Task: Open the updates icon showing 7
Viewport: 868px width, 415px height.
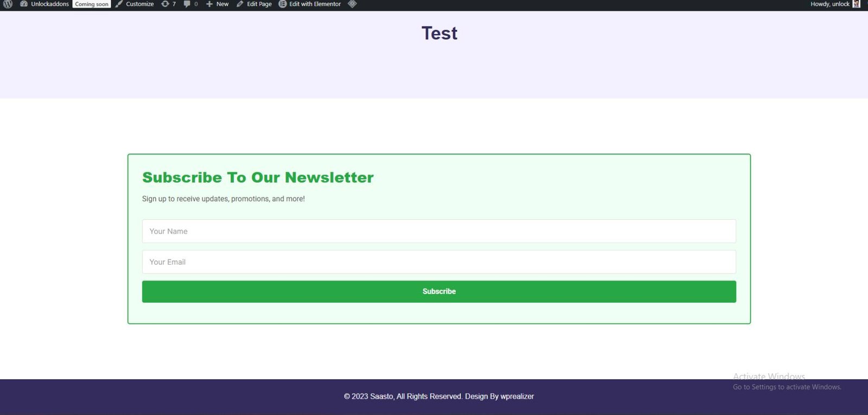Action: (x=165, y=4)
